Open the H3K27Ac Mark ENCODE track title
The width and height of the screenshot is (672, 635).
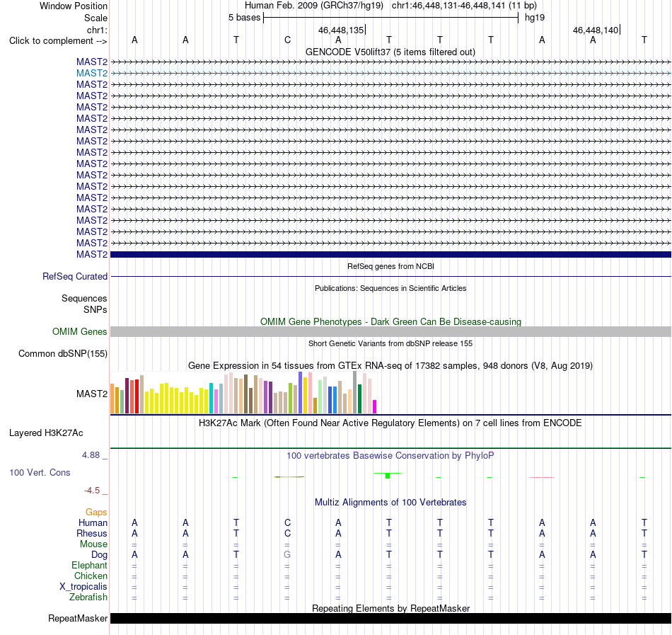pos(390,423)
